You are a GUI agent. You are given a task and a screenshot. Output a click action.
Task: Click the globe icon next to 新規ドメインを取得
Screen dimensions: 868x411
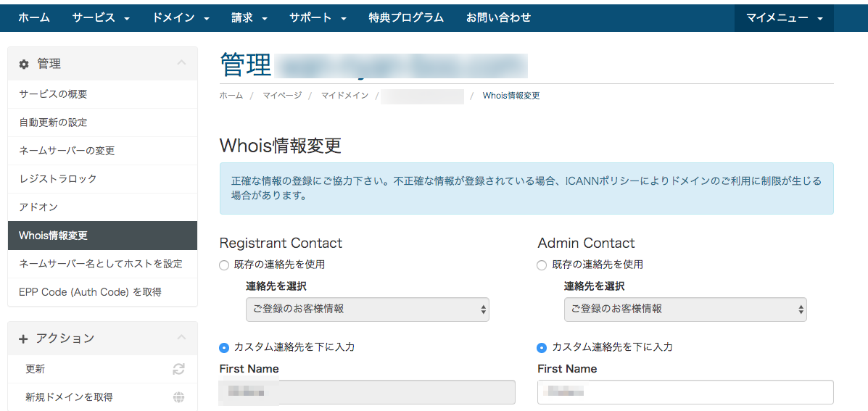pyautogui.click(x=178, y=397)
